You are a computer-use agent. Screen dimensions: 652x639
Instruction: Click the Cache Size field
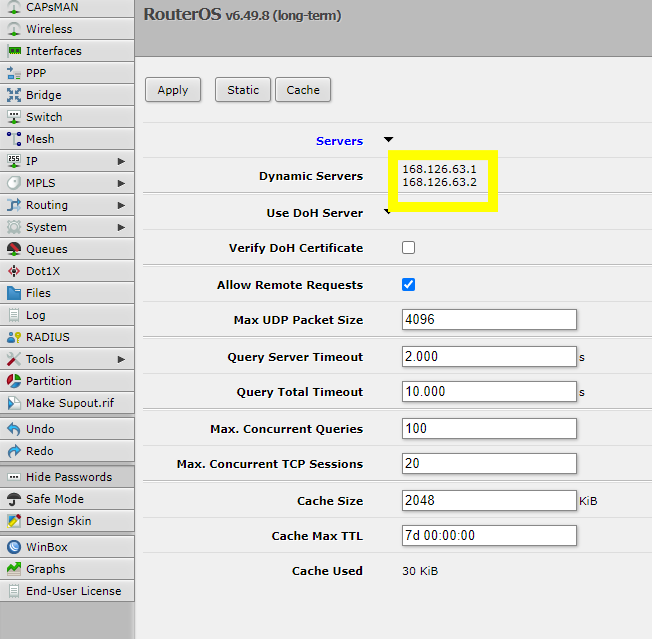pyautogui.click(x=489, y=501)
